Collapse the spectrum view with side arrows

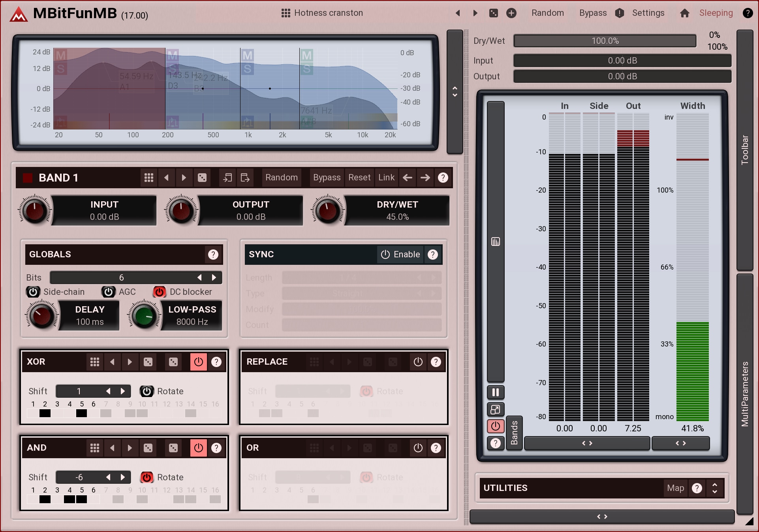click(455, 92)
